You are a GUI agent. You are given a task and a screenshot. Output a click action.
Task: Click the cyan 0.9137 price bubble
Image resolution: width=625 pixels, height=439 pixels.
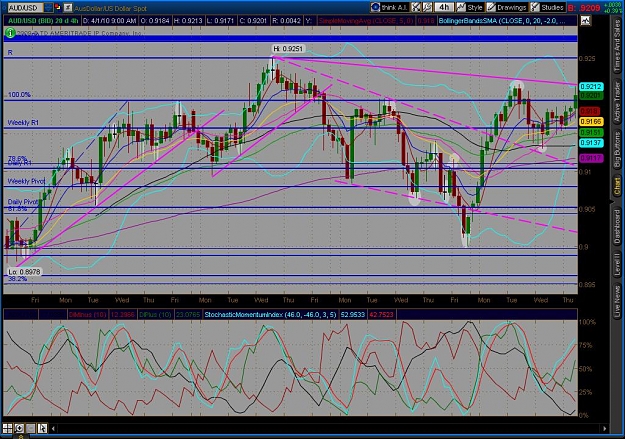pos(591,143)
